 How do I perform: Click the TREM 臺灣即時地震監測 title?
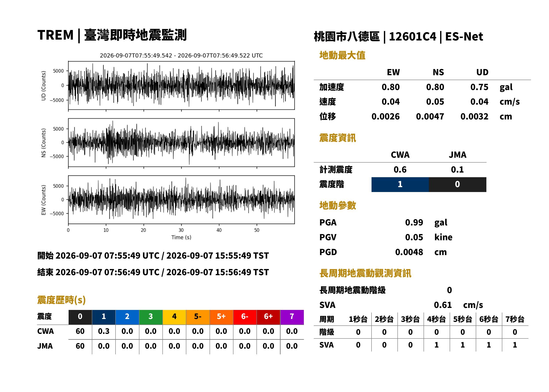point(112,35)
